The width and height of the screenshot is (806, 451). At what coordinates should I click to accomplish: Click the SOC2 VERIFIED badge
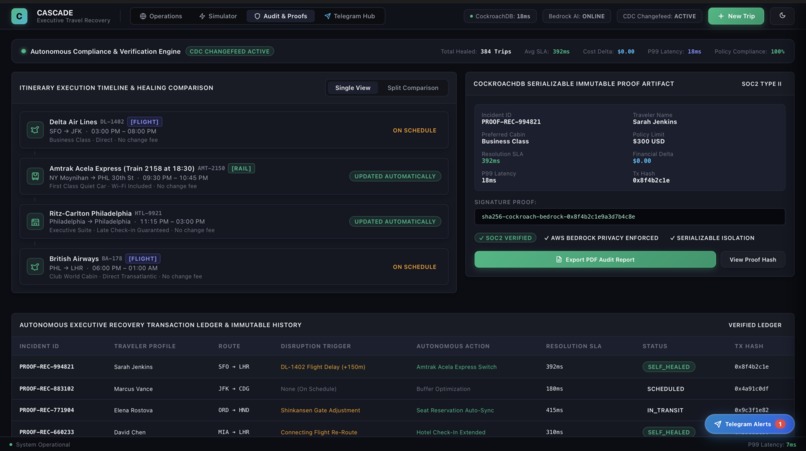pyautogui.click(x=505, y=238)
